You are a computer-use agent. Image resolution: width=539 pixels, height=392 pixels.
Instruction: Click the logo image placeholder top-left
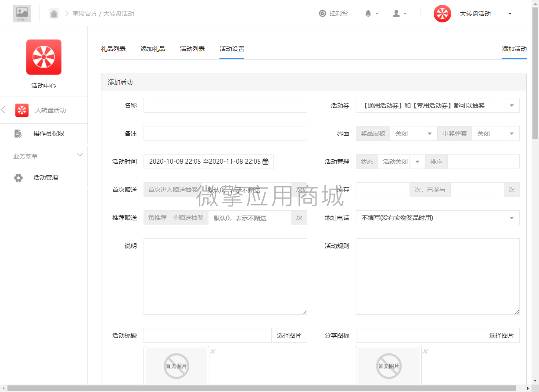[22, 14]
